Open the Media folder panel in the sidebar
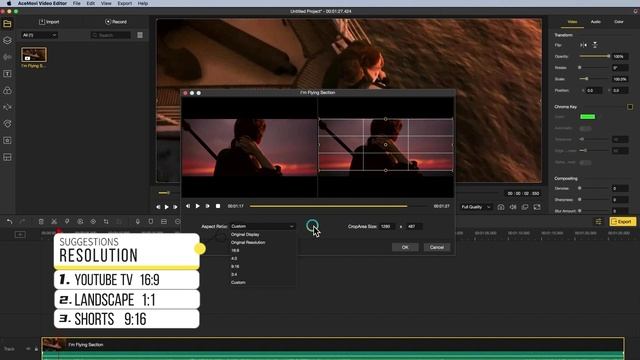 7,24
